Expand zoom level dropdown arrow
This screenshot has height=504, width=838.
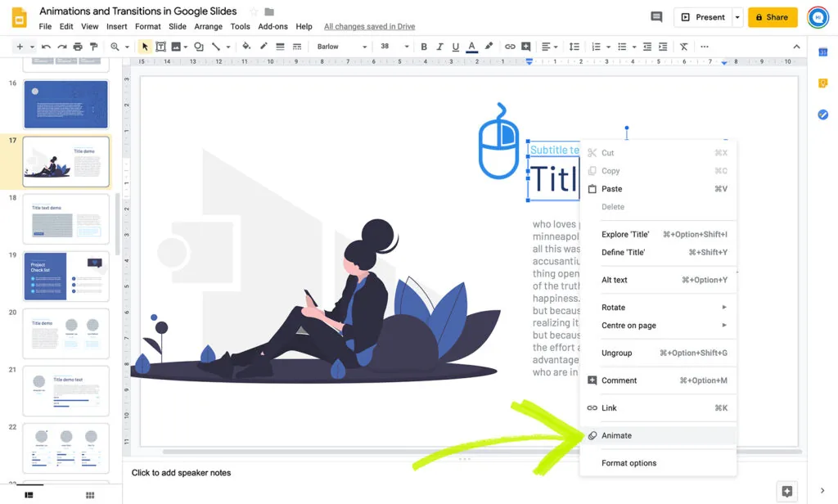coord(127,47)
